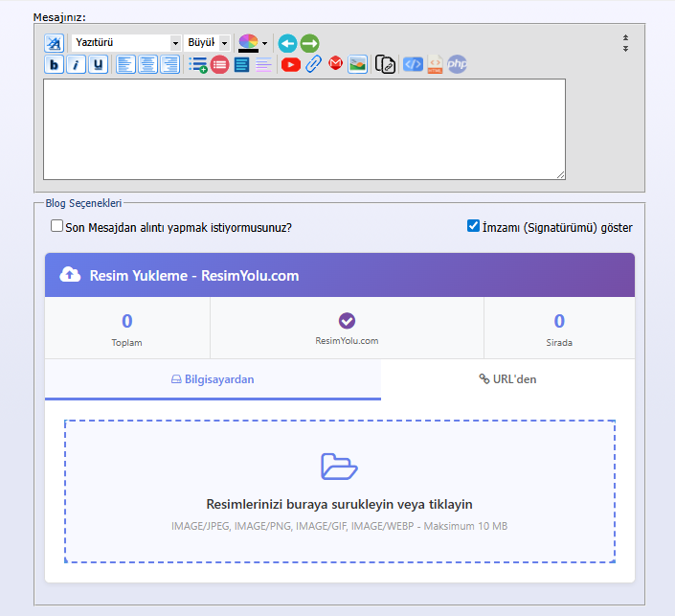Collapse the editor with the up double-arrow

click(x=625, y=38)
